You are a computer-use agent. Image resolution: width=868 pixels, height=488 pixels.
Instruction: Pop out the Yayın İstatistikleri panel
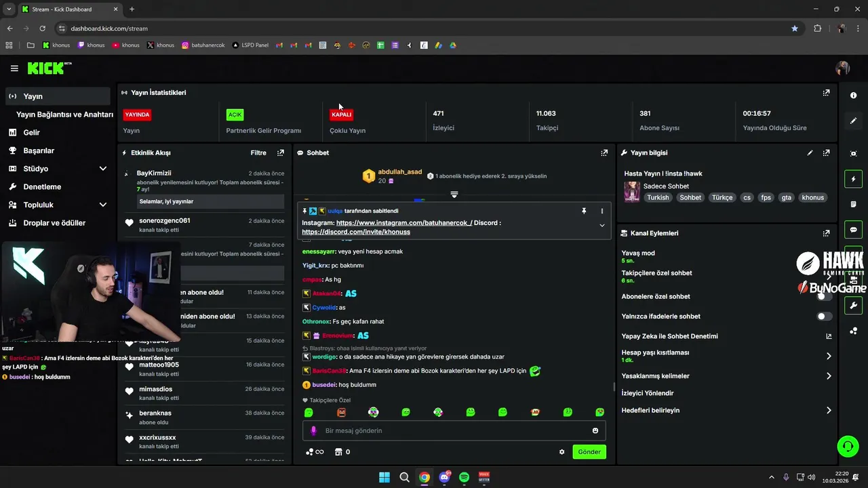tap(826, 93)
